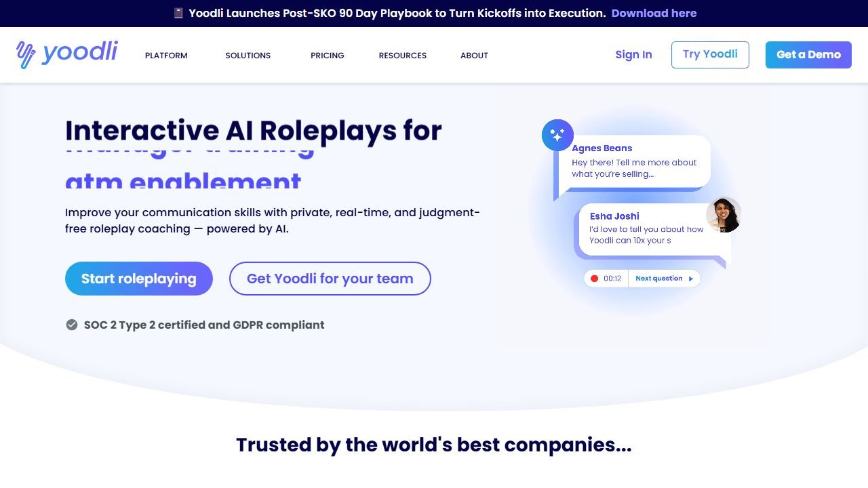868x488 pixels.
Task: Click the Download here link
Action: coord(654,13)
